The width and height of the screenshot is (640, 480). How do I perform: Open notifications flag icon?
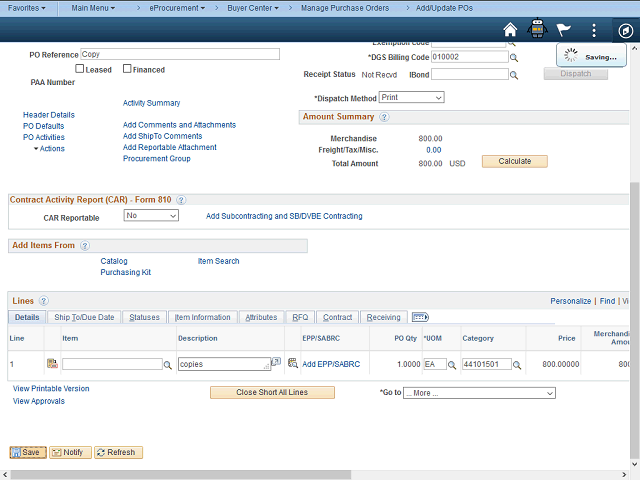tap(566, 30)
